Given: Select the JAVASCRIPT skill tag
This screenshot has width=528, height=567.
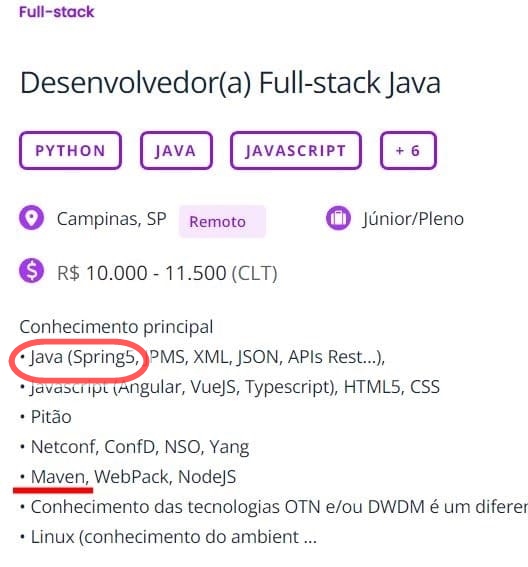Looking at the screenshot, I should [x=296, y=150].
